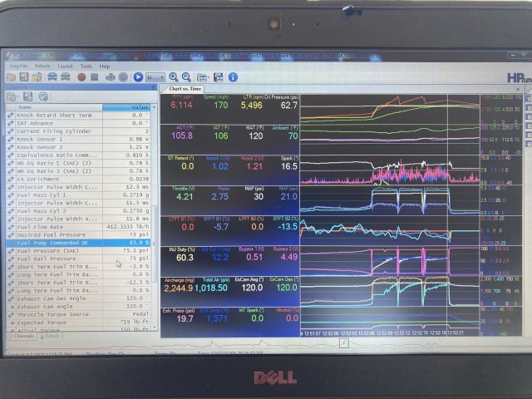532x399 pixels.
Task: Switch to the Details tab
Action: pyautogui.click(x=52, y=336)
